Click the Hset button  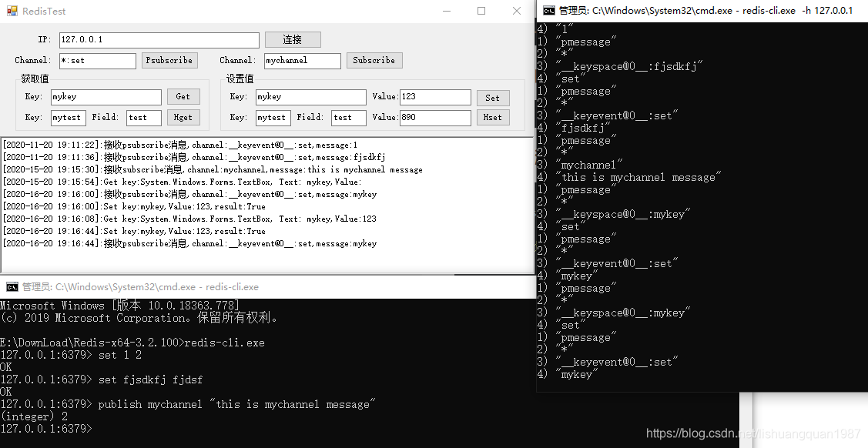pos(492,118)
